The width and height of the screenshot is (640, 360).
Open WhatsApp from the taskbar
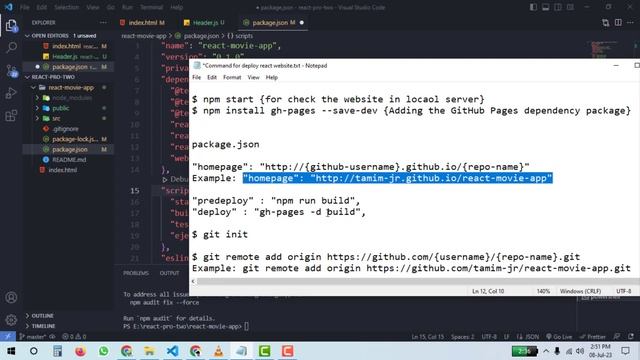[x=103, y=351]
